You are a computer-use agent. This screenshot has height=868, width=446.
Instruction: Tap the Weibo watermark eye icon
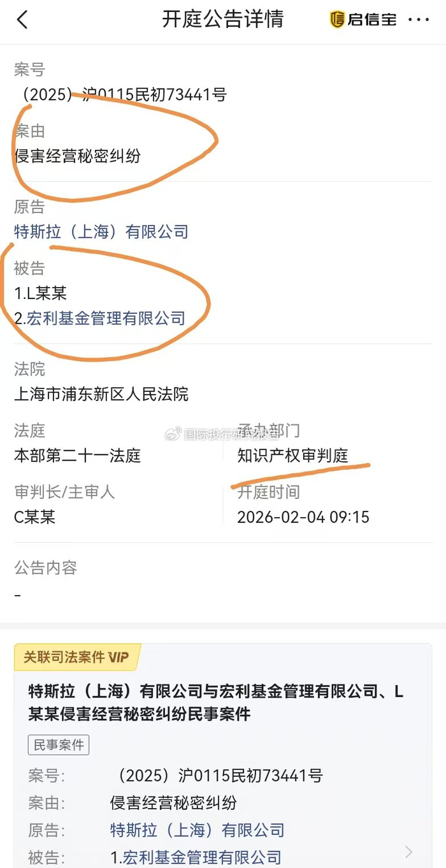pyautogui.click(x=173, y=434)
